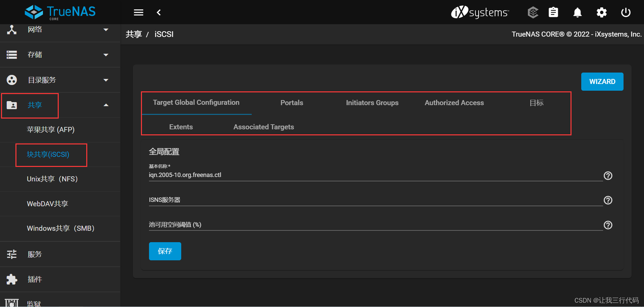The height and width of the screenshot is (307, 644).
Task: Expand the 目录服务 menu arrow
Action: click(x=106, y=80)
